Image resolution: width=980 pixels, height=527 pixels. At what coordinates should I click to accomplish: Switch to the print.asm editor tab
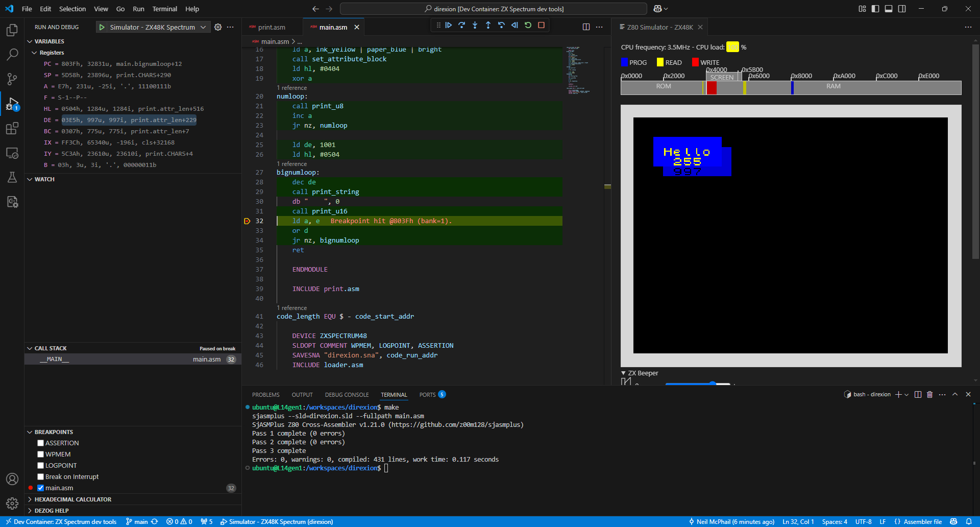pyautogui.click(x=272, y=27)
